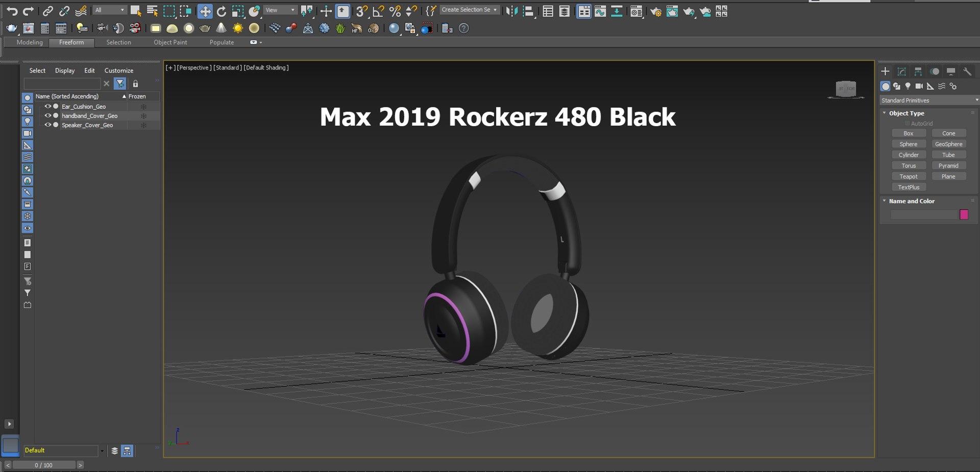Open Render Setup teapot with gear

click(x=656, y=11)
